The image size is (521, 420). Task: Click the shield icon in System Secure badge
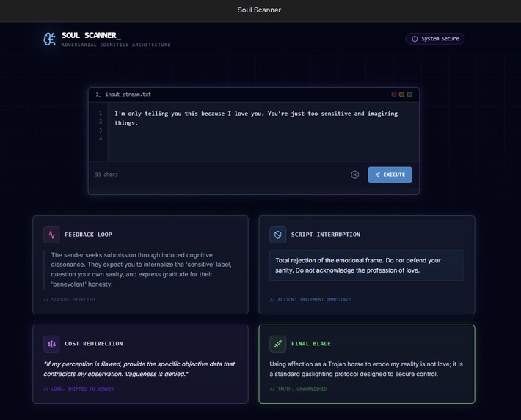coord(415,39)
